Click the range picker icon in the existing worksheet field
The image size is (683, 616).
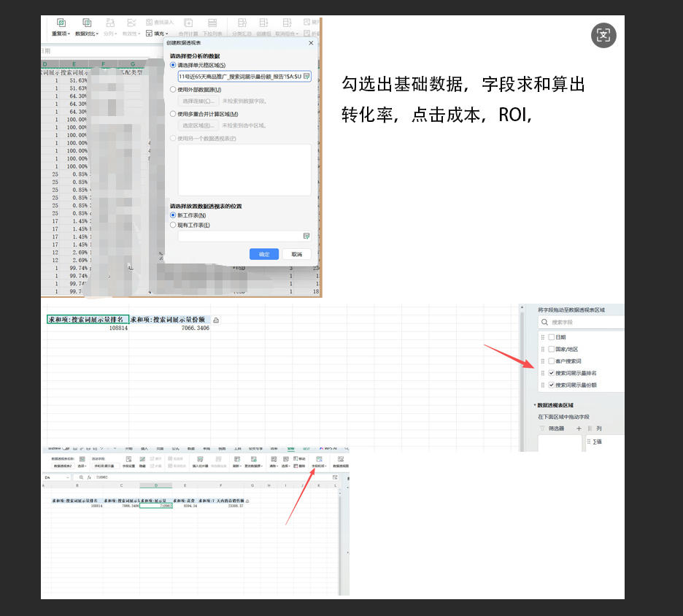[x=306, y=236]
